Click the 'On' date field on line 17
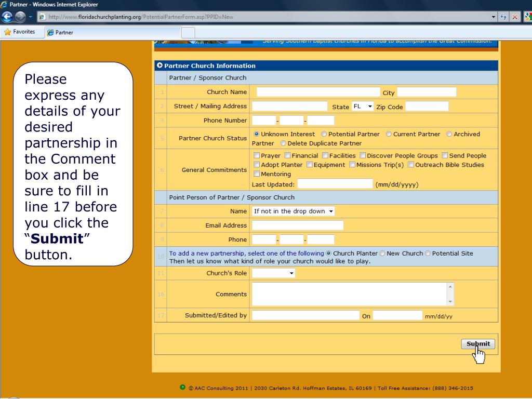This screenshot has width=532, height=399. [x=397, y=315]
